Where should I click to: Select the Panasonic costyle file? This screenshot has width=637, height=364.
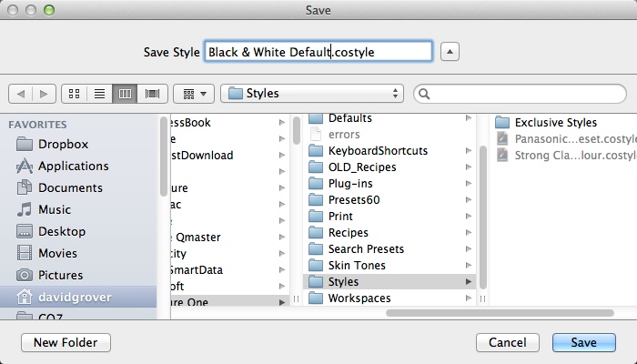coord(564,139)
